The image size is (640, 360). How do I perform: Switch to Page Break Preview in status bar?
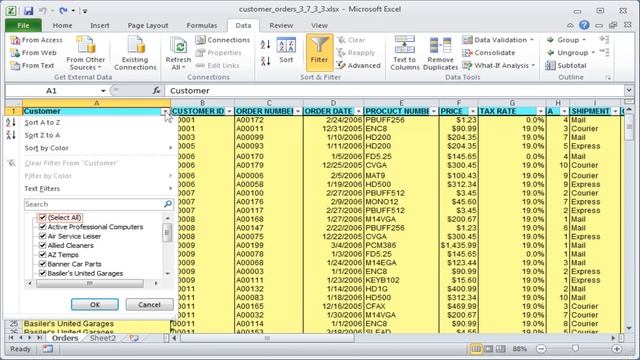click(x=500, y=349)
